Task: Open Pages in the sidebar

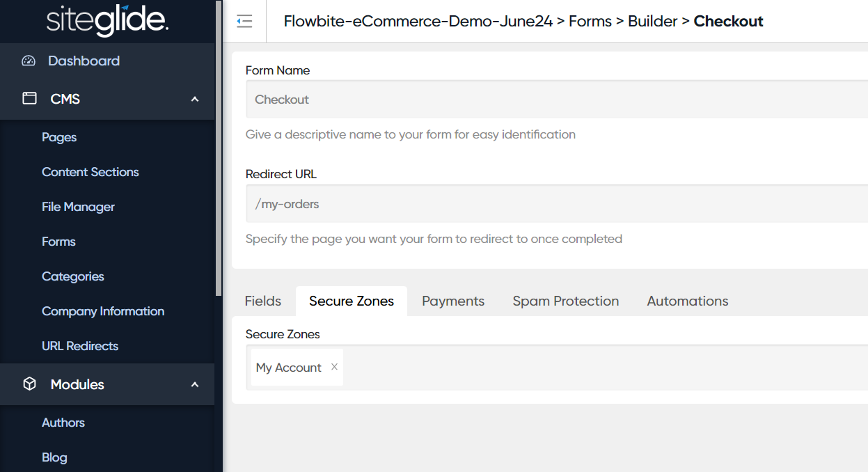Action: pyautogui.click(x=59, y=137)
